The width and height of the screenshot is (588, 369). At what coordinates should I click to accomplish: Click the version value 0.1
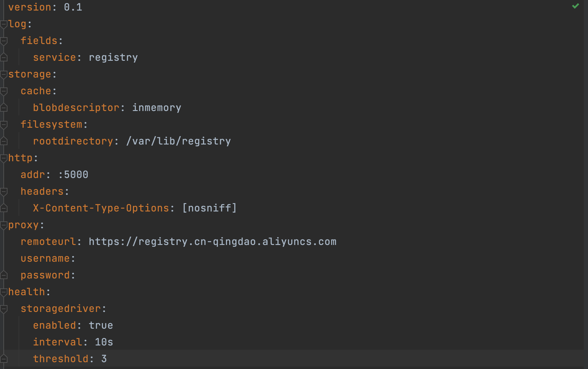[73, 7]
